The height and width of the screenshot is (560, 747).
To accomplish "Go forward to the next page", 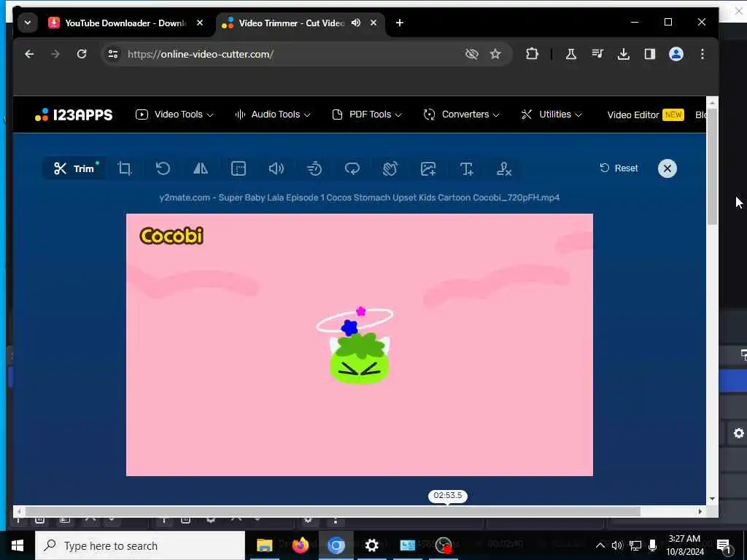I will pyautogui.click(x=55, y=54).
